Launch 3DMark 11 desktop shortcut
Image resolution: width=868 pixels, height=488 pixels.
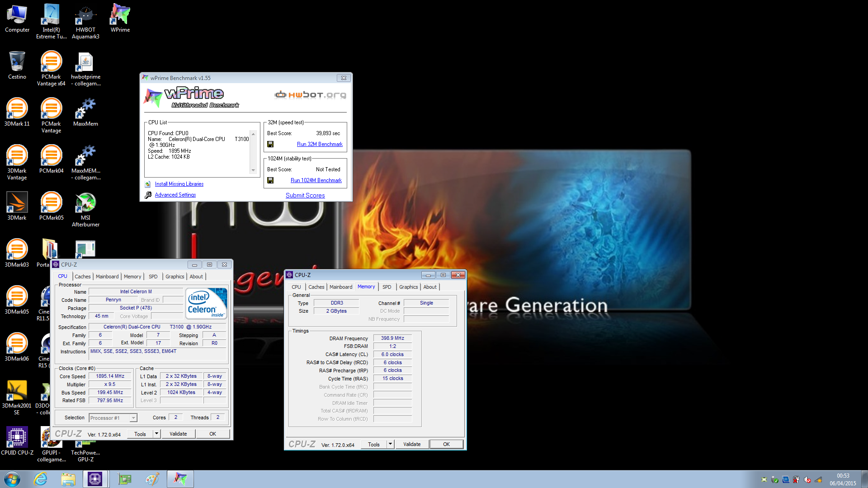click(17, 113)
